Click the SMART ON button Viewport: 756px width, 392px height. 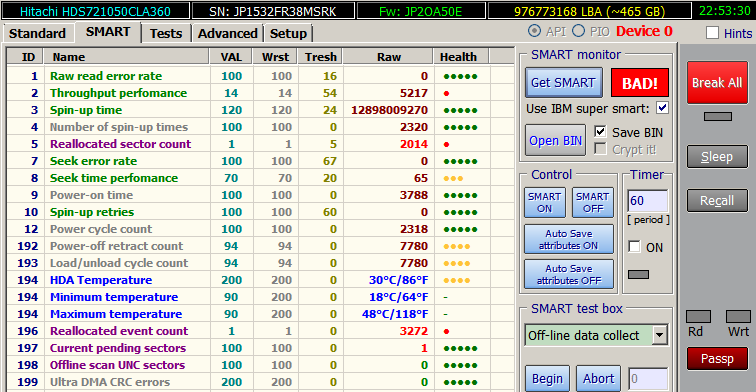pyautogui.click(x=545, y=203)
